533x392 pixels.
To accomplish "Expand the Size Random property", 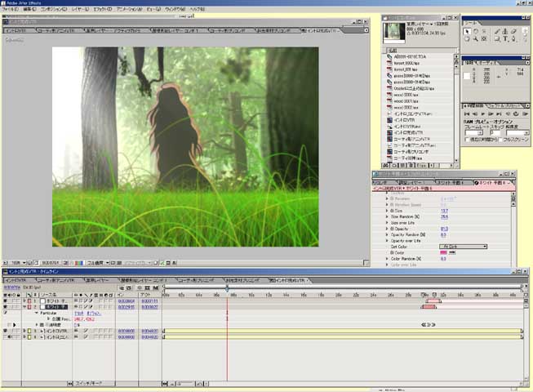I will [387, 216].
